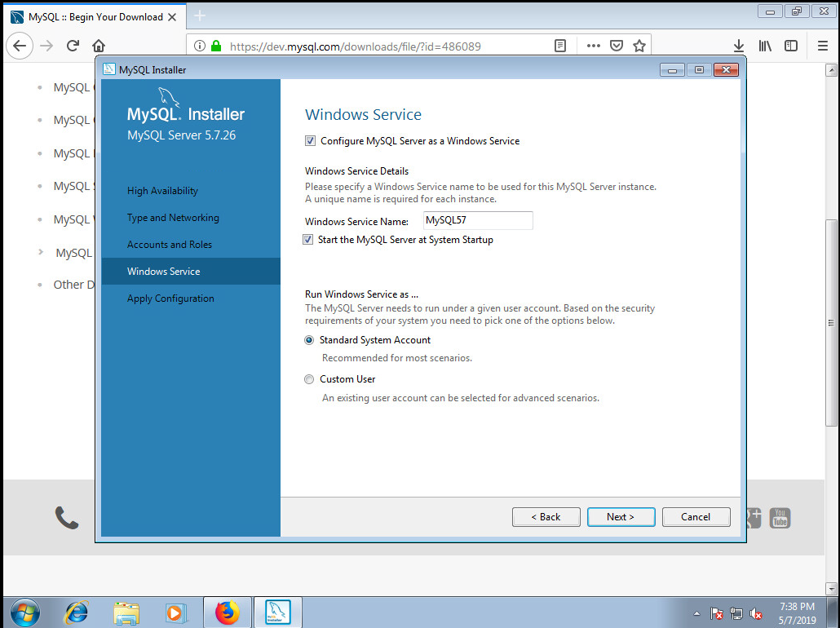
Task: Uncheck Configure MySQL Server as a Windows Service
Action: [x=310, y=141]
